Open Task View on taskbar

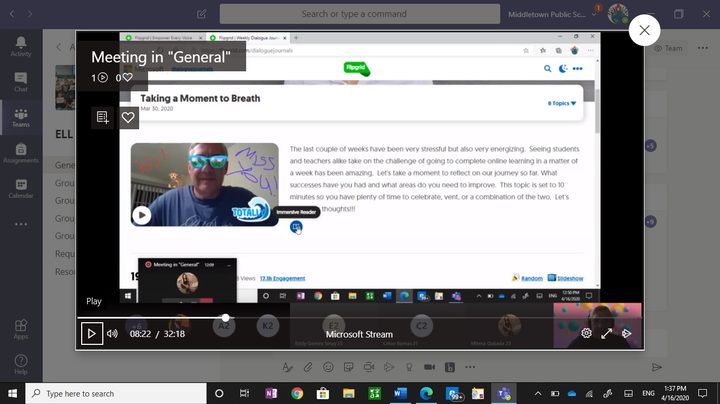click(x=244, y=393)
